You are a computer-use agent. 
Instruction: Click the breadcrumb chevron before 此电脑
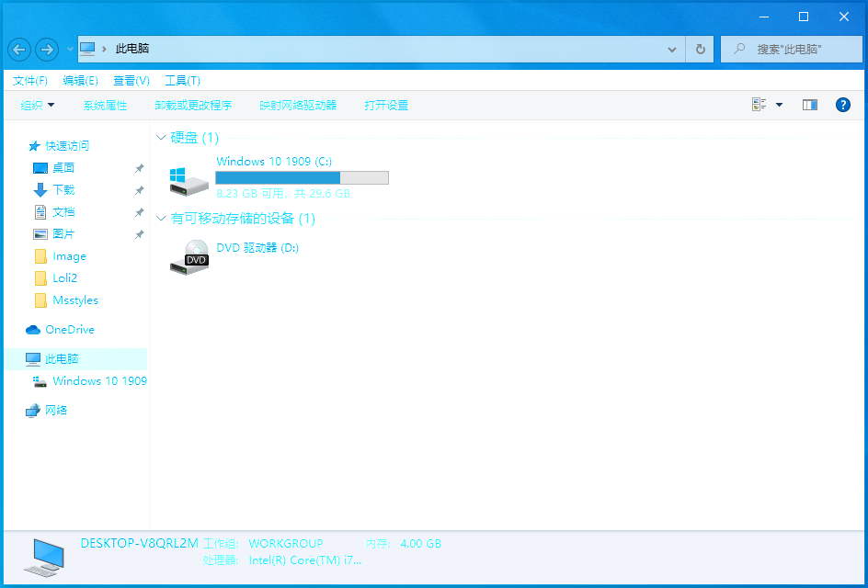pos(104,49)
